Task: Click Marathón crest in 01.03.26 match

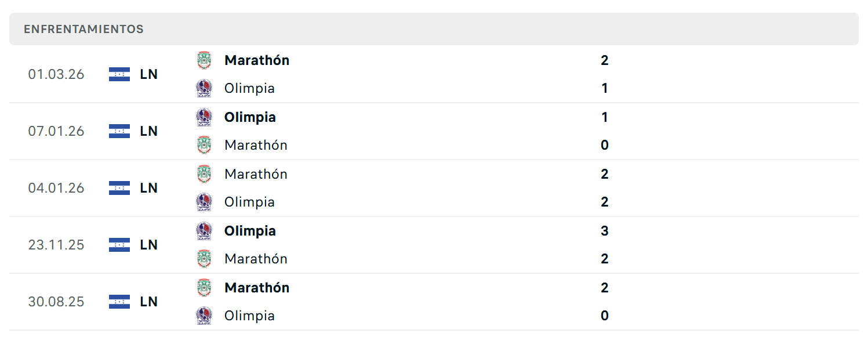Action: (x=204, y=60)
